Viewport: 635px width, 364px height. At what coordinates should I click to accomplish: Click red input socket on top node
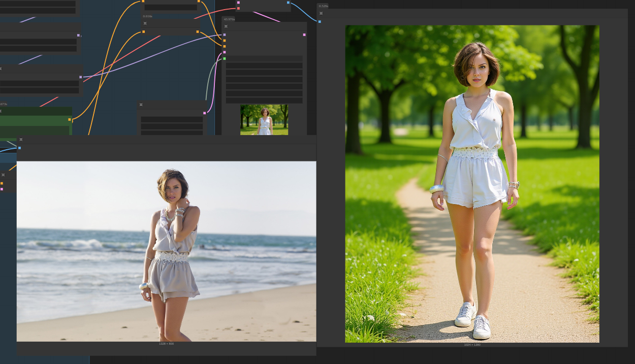pos(238,8)
